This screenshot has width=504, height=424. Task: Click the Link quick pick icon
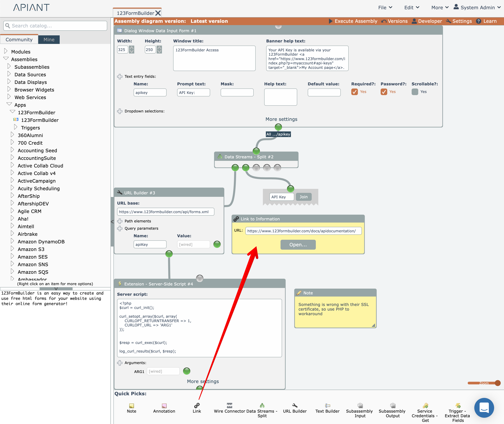pyautogui.click(x=197, y=406)
